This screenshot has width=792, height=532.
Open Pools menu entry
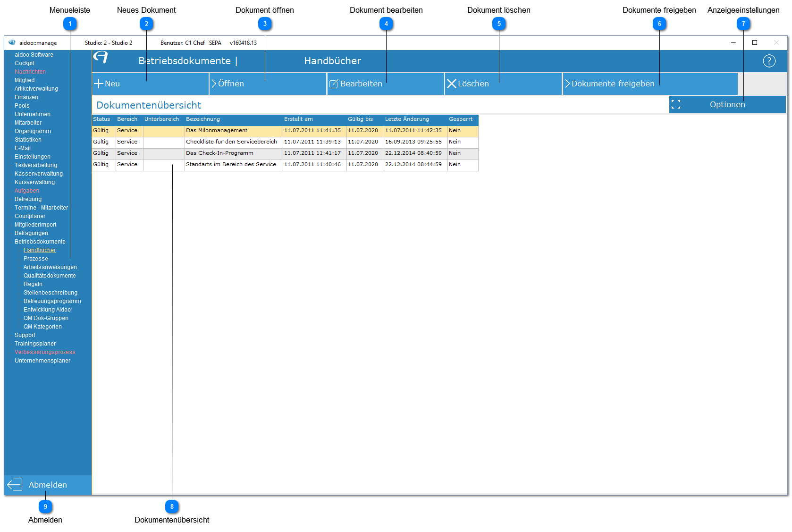pos(22,106)
